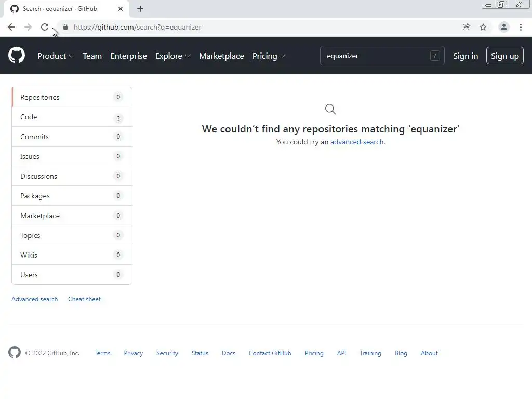The height and width of the screenshot is (399, 532).
Task: Bookmark page with star icon
Action: click(483, 27)
